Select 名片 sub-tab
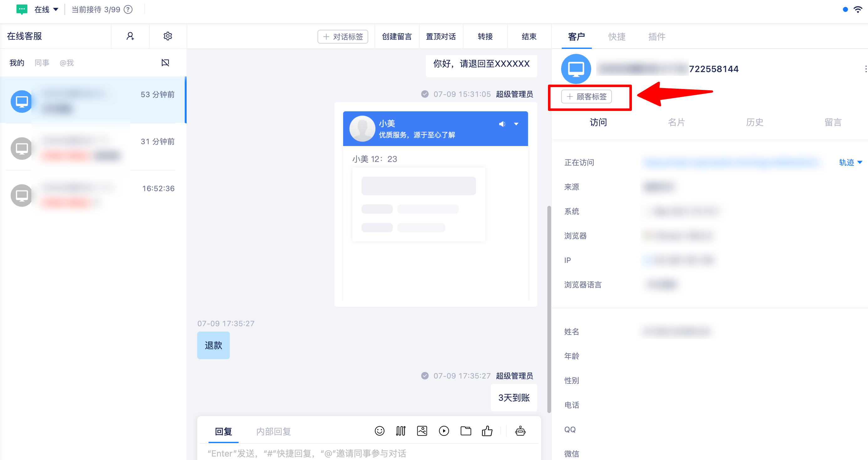 click(676, 122)
